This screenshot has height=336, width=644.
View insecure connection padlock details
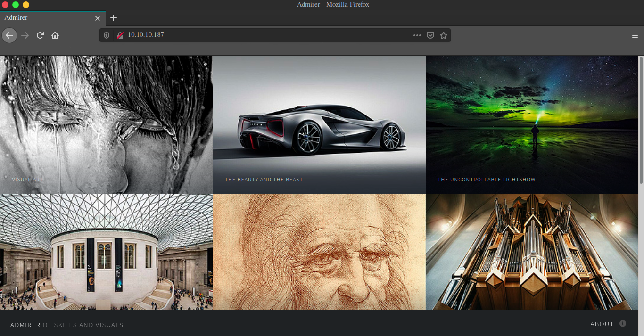(x=120, y=35)
